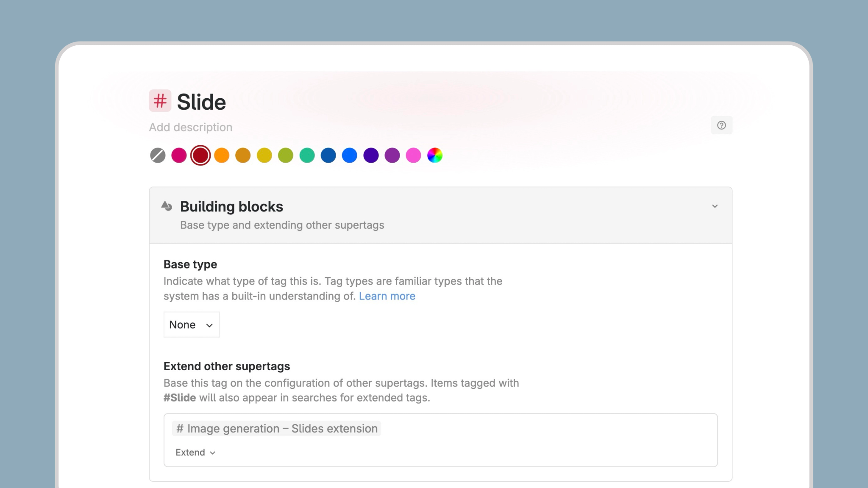
Task: Select the Image generation – Slides extension tag
Action: pyautogui.click(x=276, y=429)
